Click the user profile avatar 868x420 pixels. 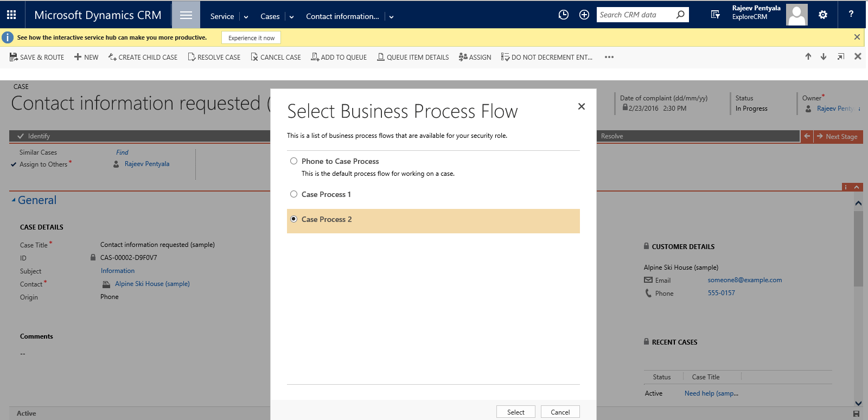pyautogui.click(x=797, y=15)
